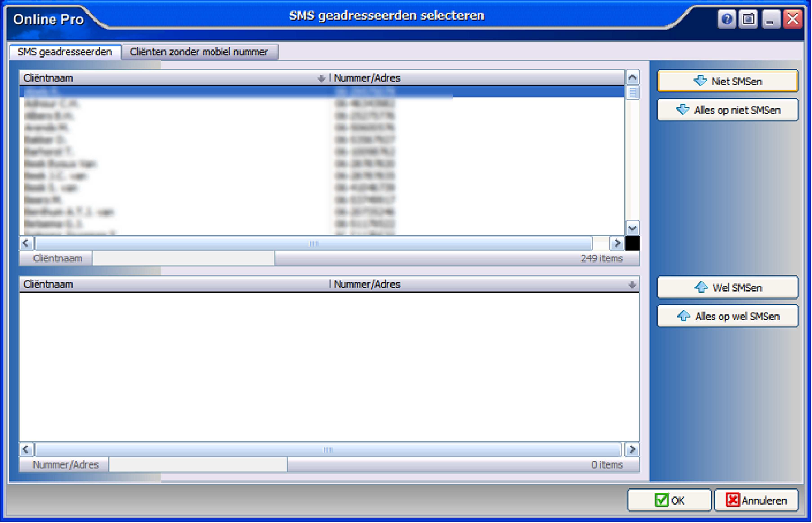Screen dimensions: 812x523
Task: Click the sort arrow in upper Cliëntnaam column
Action: click(x=321, y=78)
